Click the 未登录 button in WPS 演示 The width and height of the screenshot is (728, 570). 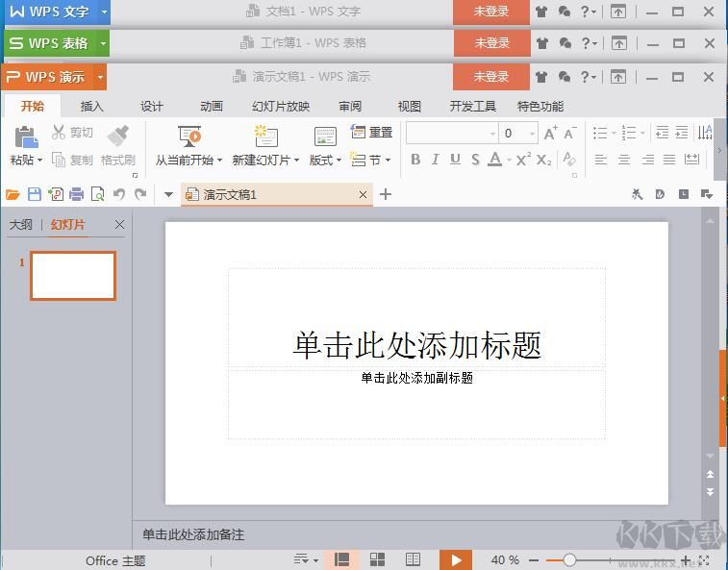click(x=491, y=77)
